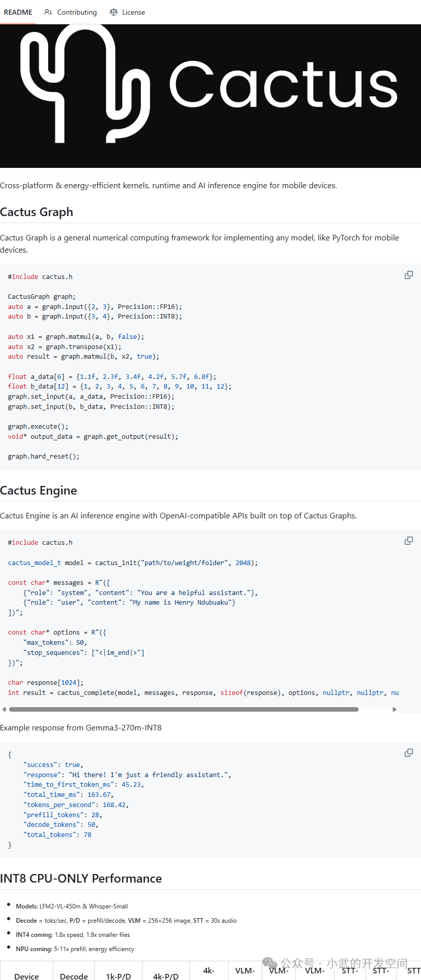Click the Cactus logo banner image
The image size is (421, 980).
[210, 96]
